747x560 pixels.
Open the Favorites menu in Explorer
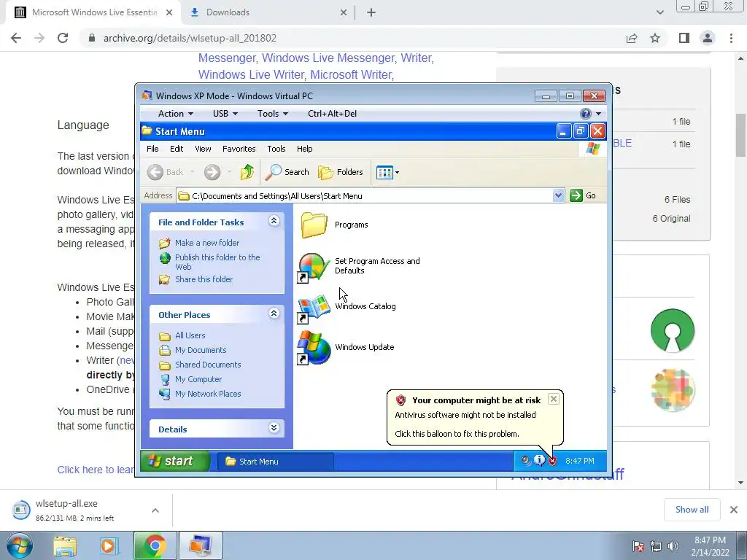(239, 149)
